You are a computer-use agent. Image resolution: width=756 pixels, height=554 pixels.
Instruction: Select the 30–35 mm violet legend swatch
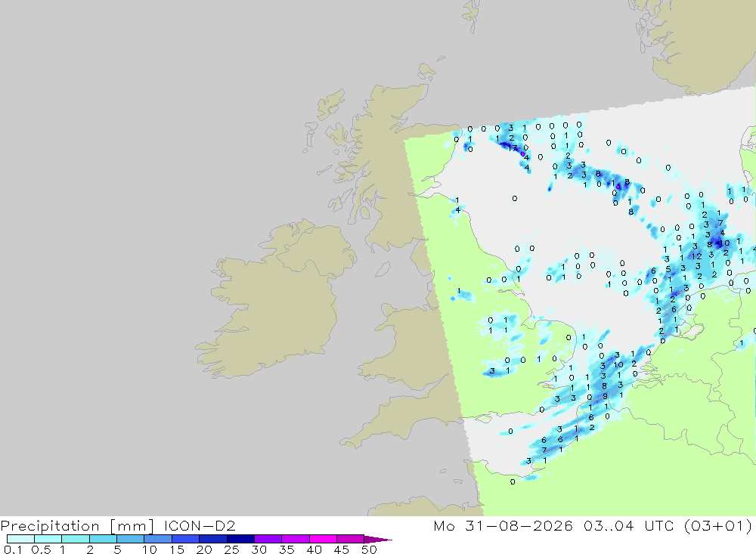pos(268,539)
